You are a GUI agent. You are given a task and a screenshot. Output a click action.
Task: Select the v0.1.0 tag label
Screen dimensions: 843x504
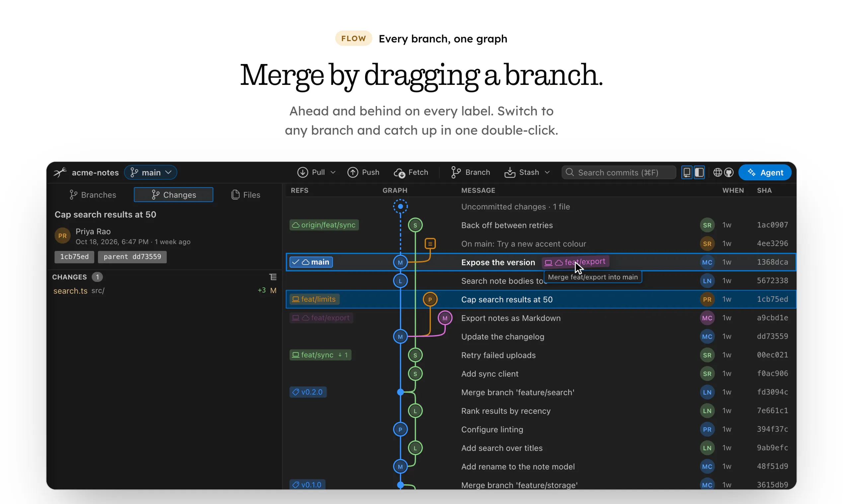coord(307,485)
